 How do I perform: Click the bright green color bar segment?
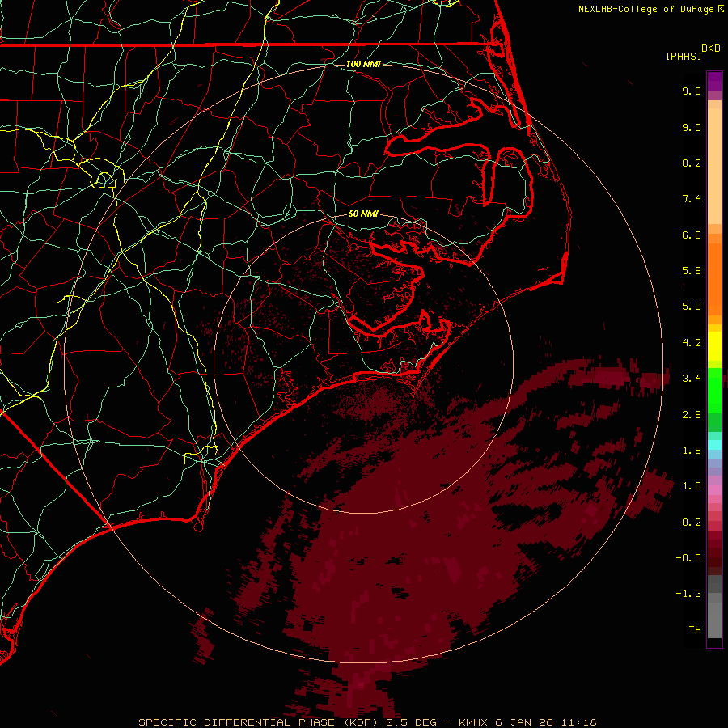coord(714,390)
